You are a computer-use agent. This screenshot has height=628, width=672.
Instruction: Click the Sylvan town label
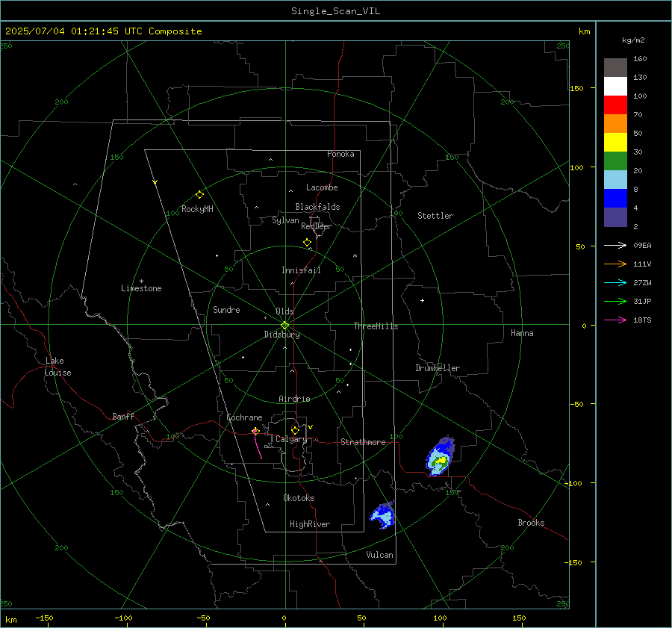coord(285,220)
